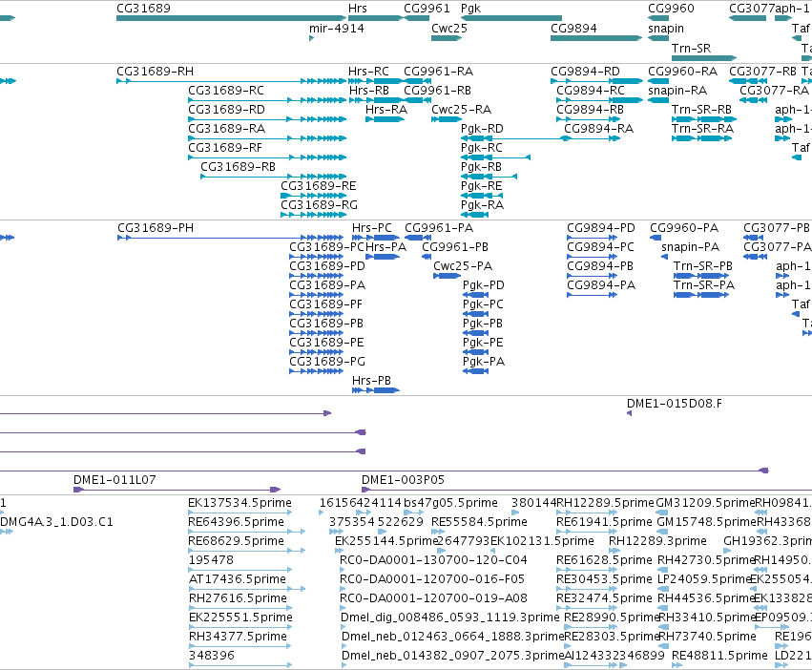Viewport: 812px width, 670px height.
Task: Click EST RC0-DA0001-130700-120-C04
Action: click(x=343, y=570)
